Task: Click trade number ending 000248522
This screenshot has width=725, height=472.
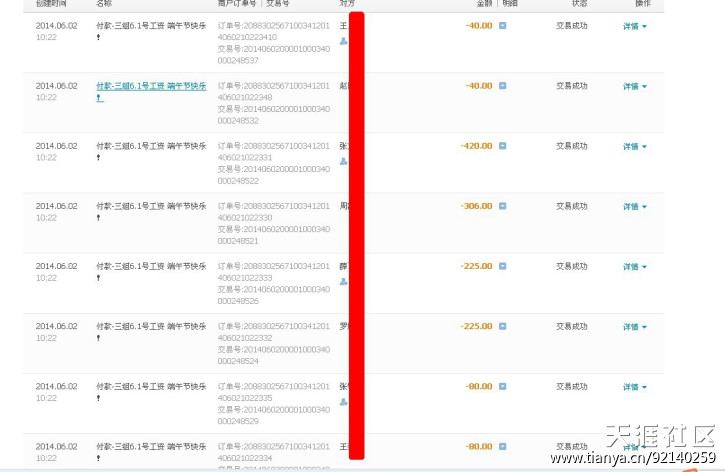Action: 274,175
